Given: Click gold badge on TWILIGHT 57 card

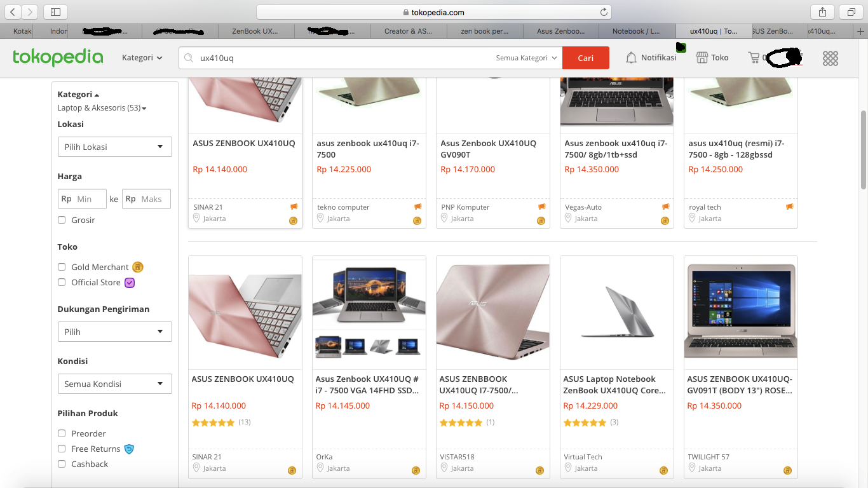Looking at the screenshot, I should (788, 471).
